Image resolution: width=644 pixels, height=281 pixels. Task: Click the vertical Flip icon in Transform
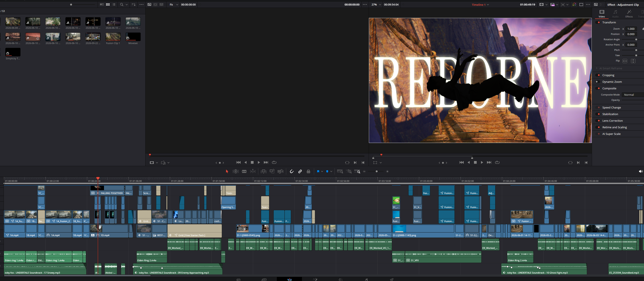coord(633,61)
